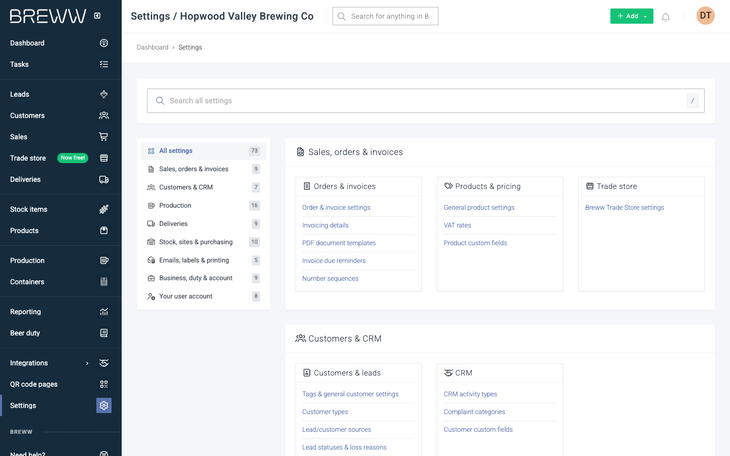Click the BREWW logo
Viewport: 730px width, 456px height.
tap(48, 16)
